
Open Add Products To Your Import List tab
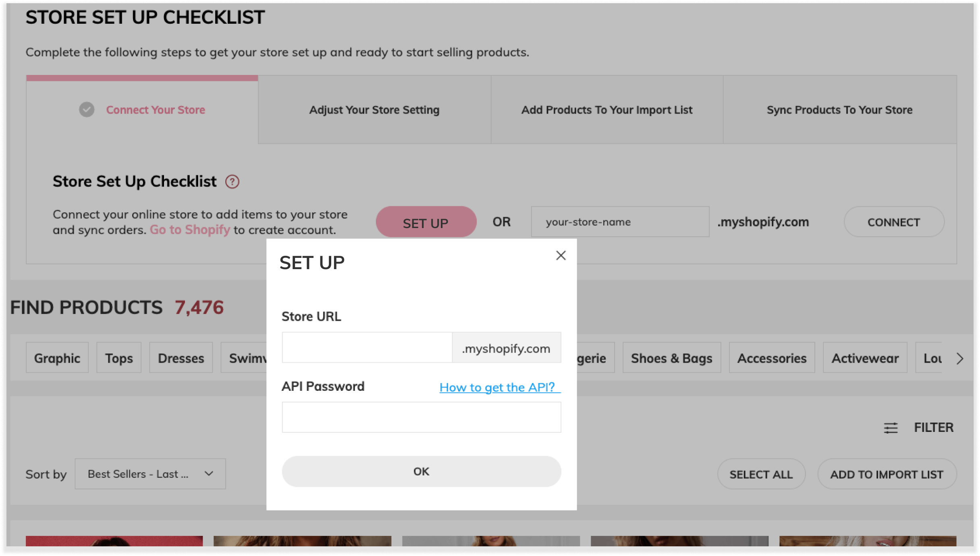point(606,110)
